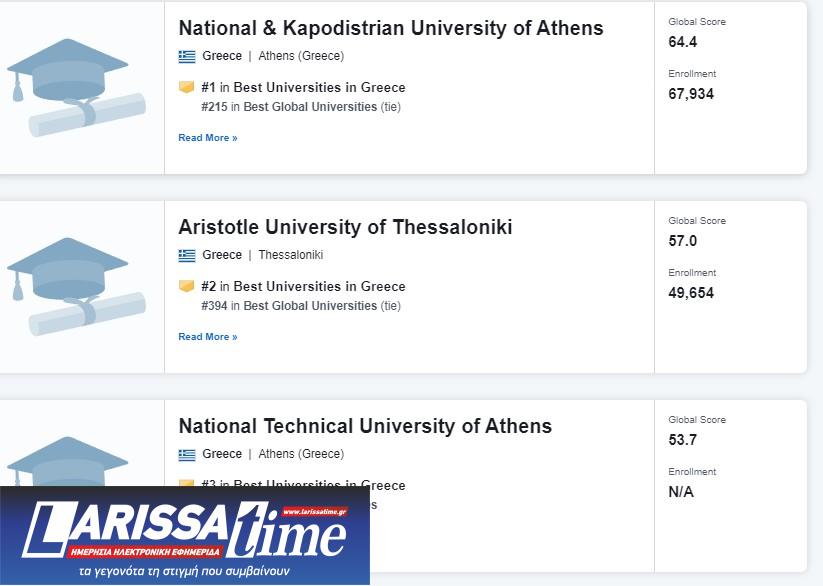Open #1 Best Universities in Greece ranking
The width and height of the screenshot is (823, 586).
pyautogui.click(x=319, y=87)
